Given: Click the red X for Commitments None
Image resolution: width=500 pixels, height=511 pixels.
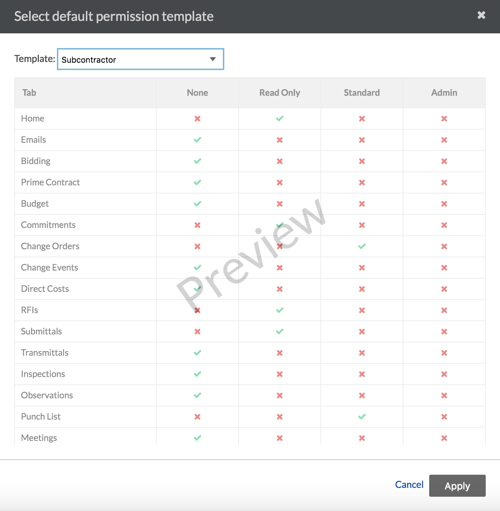Looking at the screenshot, I should coord(197,225).
